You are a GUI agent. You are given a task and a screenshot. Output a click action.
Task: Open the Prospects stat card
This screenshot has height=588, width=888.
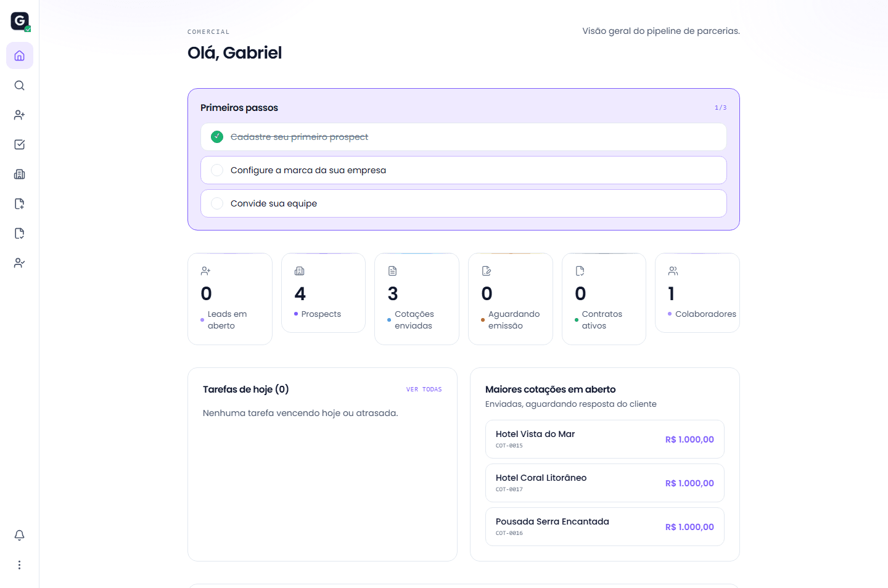(x=324, y=293)
